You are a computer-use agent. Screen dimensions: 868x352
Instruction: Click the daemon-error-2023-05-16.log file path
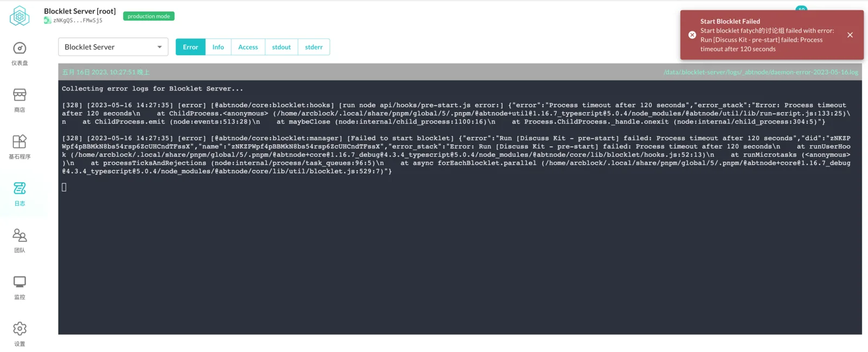(x=761, y=72)
